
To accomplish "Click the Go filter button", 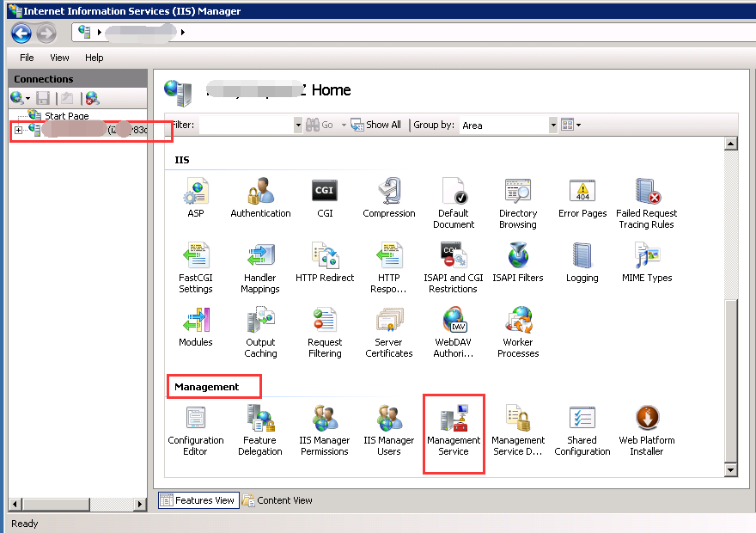I will coord(320,125).
